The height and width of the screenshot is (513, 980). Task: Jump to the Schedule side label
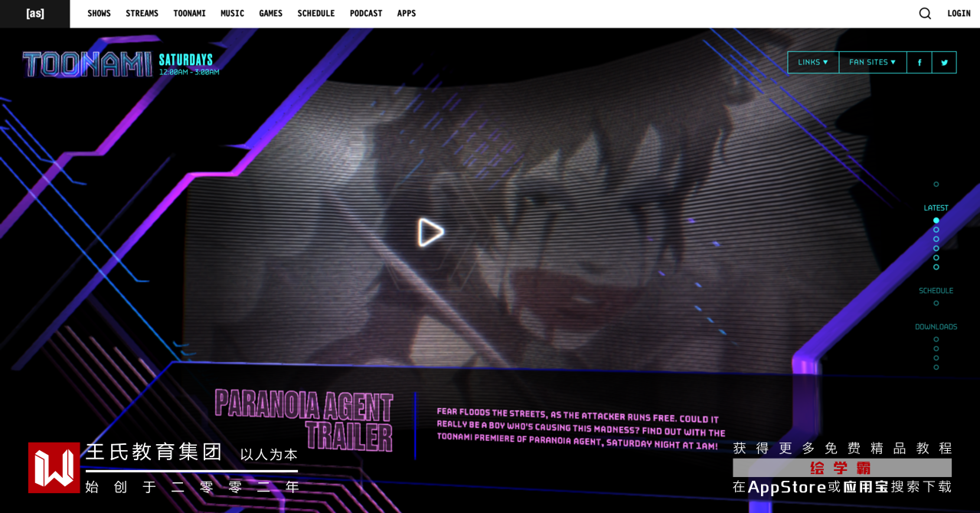coord(936,291)
